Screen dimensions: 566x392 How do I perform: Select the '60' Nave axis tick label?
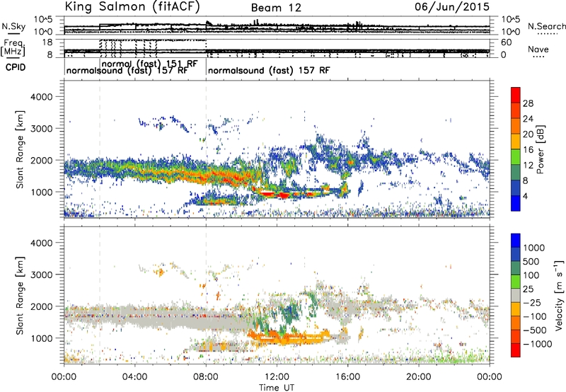506,42
